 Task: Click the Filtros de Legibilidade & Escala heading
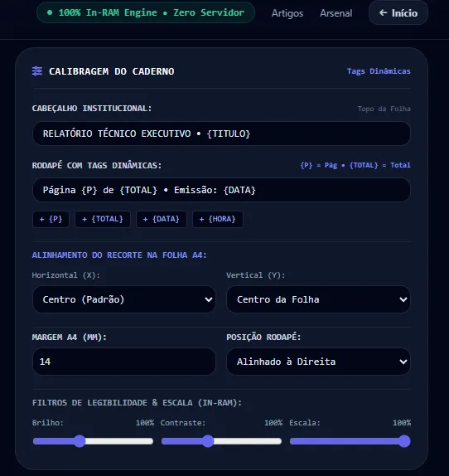pyautogui.click(x=137, y=403)
